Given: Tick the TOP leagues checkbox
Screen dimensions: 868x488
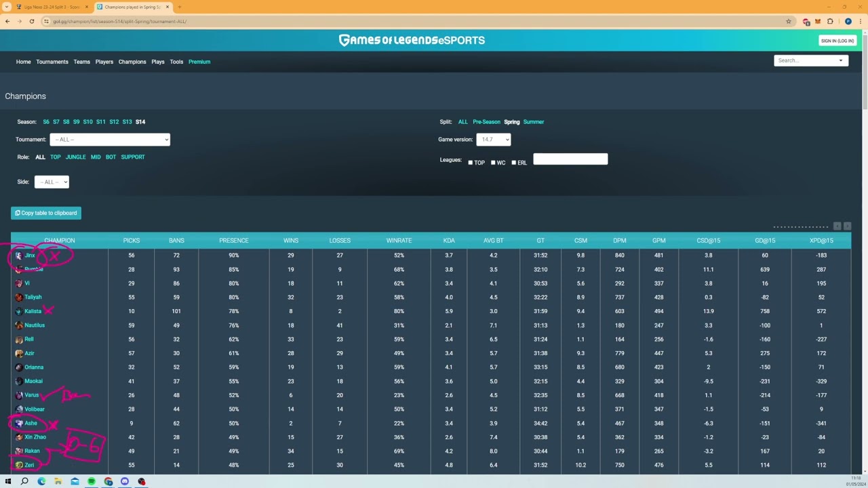Looking at the screenshot, I should point(470,163).
